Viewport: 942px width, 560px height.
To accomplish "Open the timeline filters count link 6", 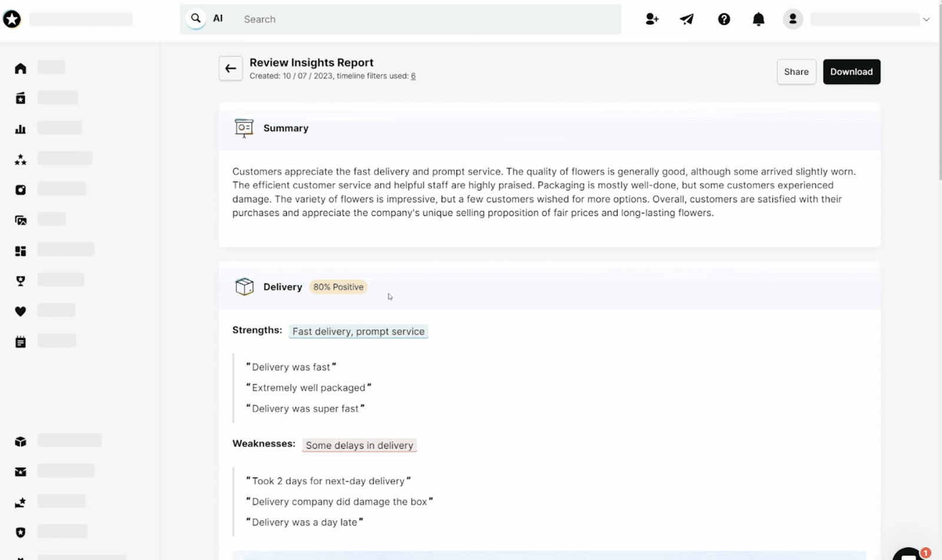I will [x=413, y=76].
